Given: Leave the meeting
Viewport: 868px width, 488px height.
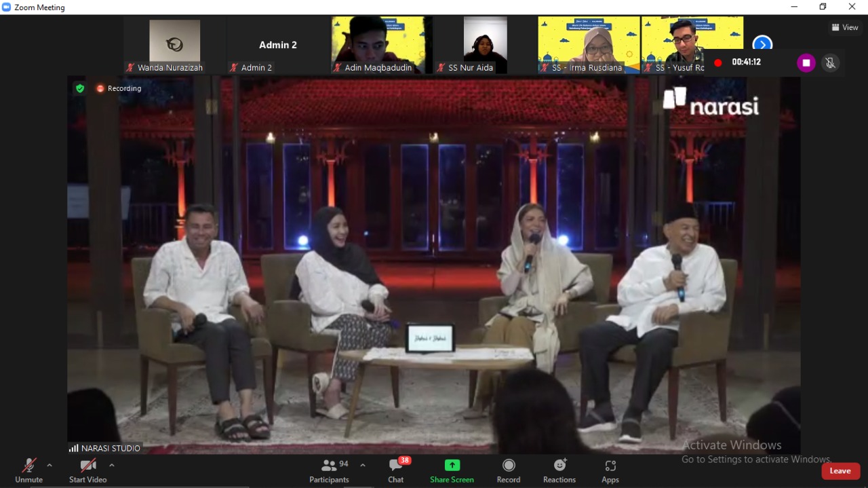Looking at the screenshot, I should coord(840,471).
